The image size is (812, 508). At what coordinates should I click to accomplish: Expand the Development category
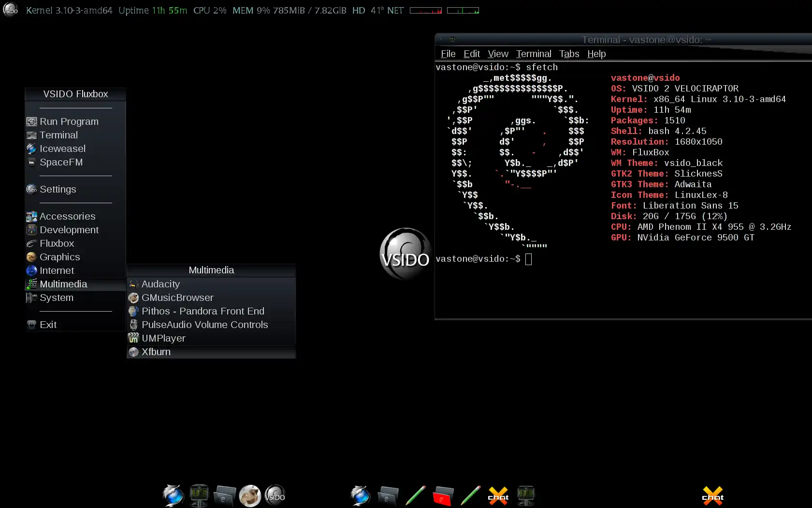click(75, 230)
